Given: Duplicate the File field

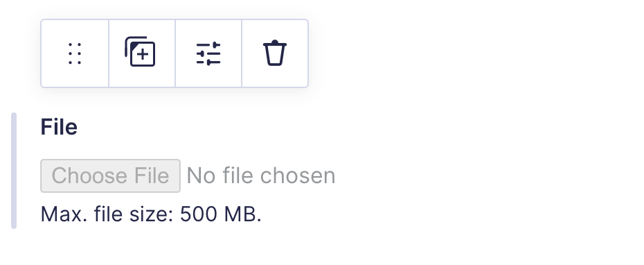Looking at the screenshot, I should [142, 53].
